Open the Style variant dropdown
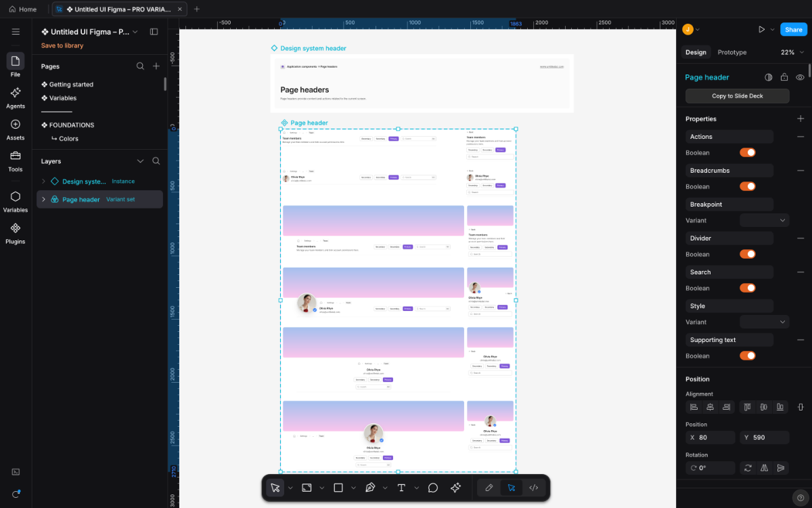Viewport: 812px width, 508px height. 765,322
